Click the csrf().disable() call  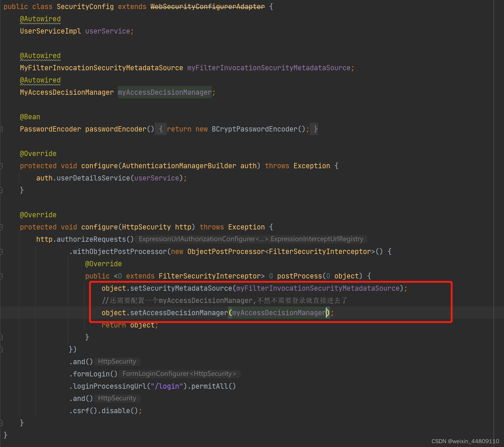pos(105,411)
